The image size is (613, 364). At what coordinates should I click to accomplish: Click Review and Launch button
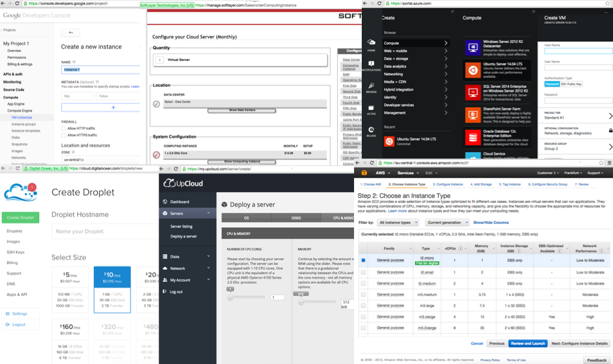[528, 343]
